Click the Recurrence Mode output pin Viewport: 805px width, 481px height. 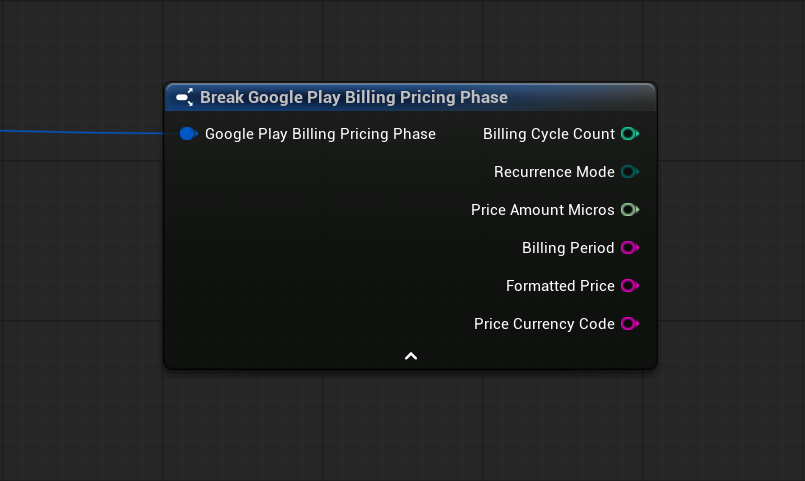click(629, 172)
